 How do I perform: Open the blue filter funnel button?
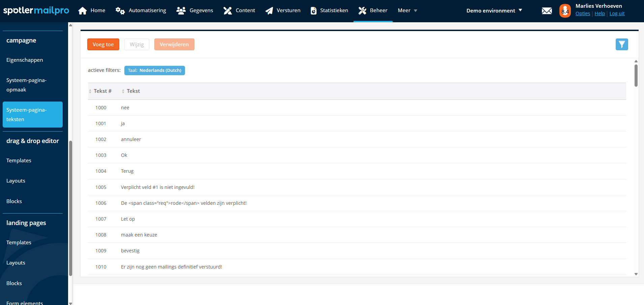621,44
